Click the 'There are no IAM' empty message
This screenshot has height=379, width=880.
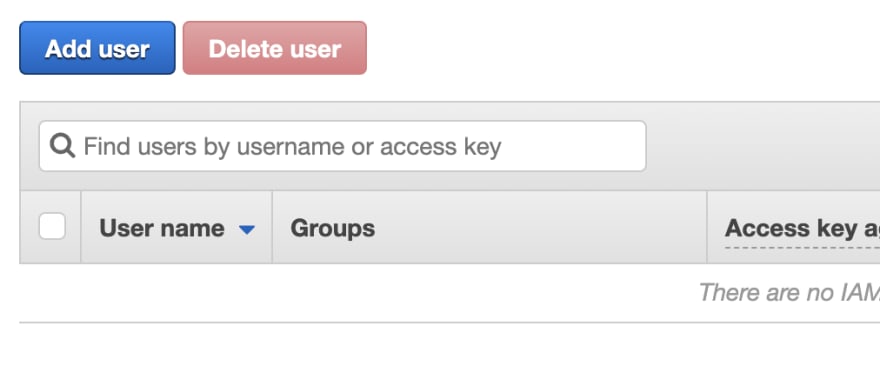[789, 292]
